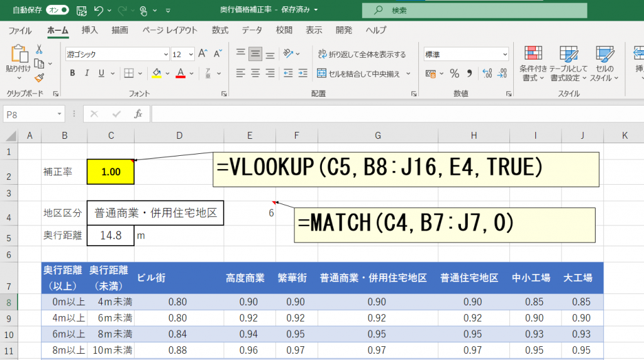Open the 数式 (Formulas) tab
The image size is (644, 360).
pos(220,30)
